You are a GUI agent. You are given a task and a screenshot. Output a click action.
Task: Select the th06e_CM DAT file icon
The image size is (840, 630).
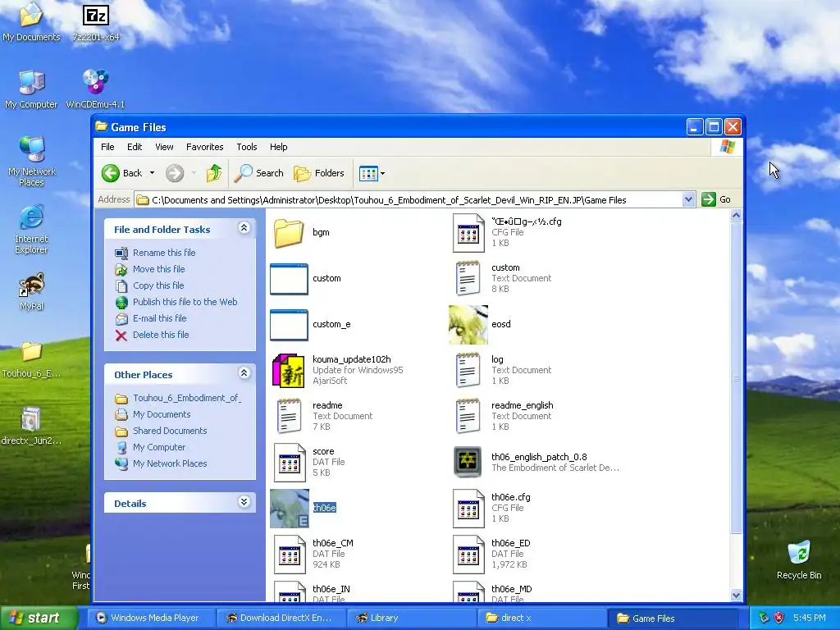pos(290,555)
